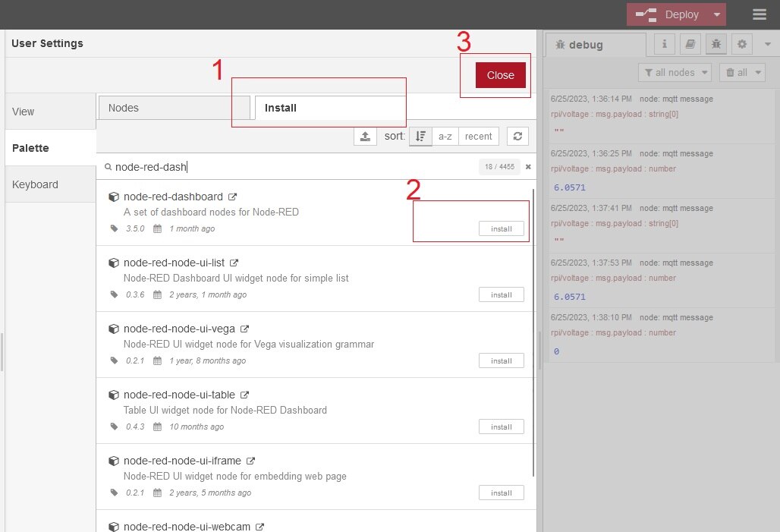780x532 pixels.
Task: Click the debug payload value 0
Action: click(556, 351)
